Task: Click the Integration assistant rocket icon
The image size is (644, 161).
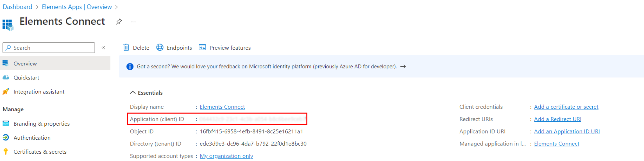Action: click(6, 92)
